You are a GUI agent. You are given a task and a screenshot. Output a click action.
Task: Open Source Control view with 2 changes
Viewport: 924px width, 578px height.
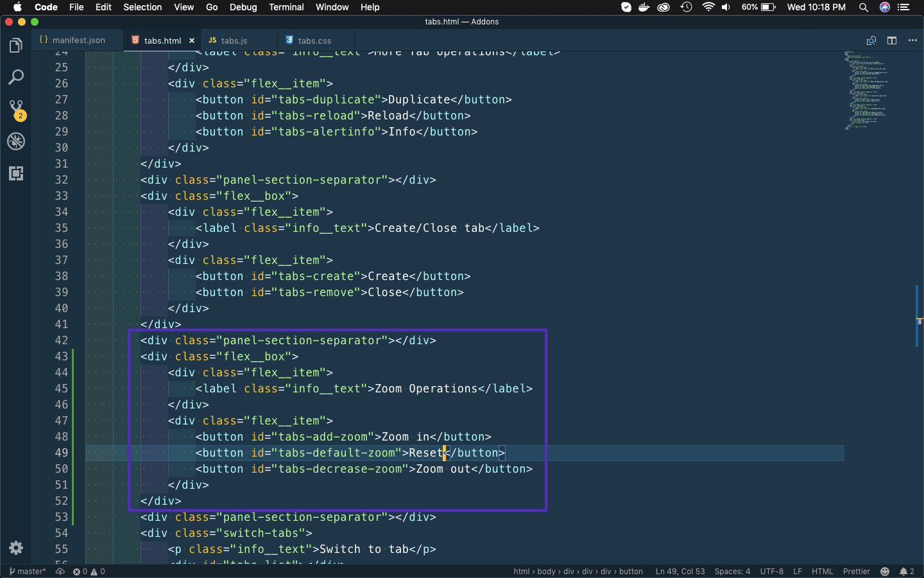coord(16,110)
